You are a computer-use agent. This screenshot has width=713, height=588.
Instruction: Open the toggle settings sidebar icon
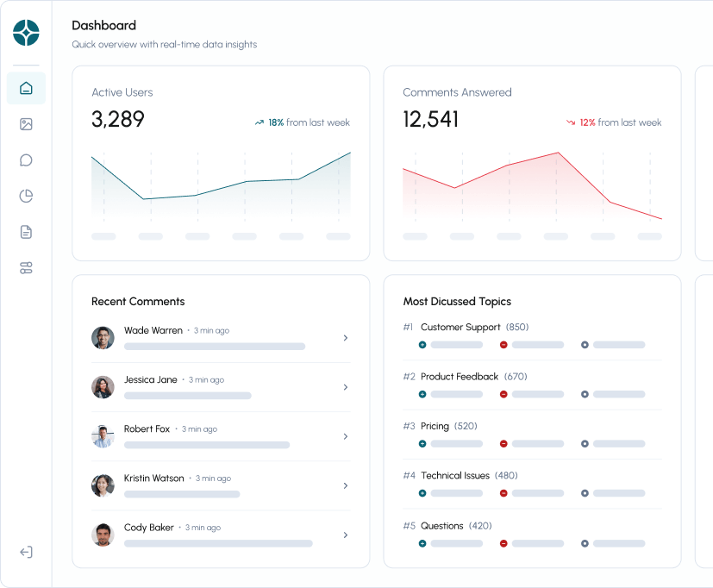pos(26,268)
